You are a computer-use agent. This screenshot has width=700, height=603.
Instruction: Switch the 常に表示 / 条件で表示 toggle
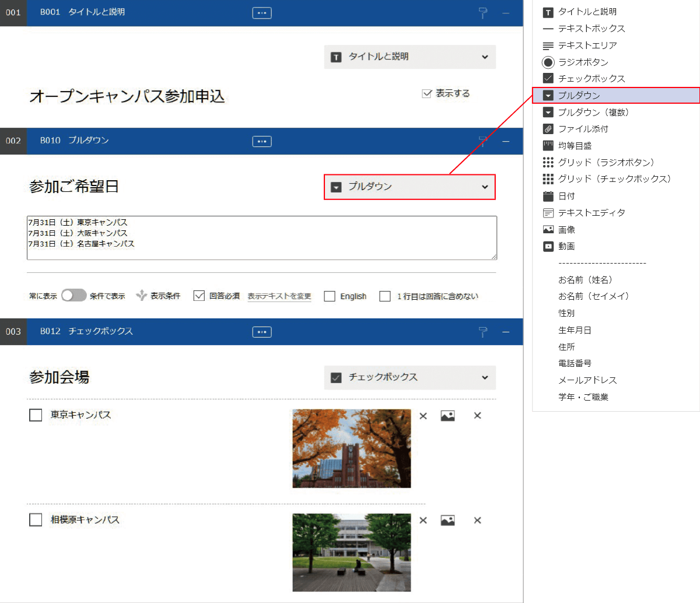[x=74, y=295]
